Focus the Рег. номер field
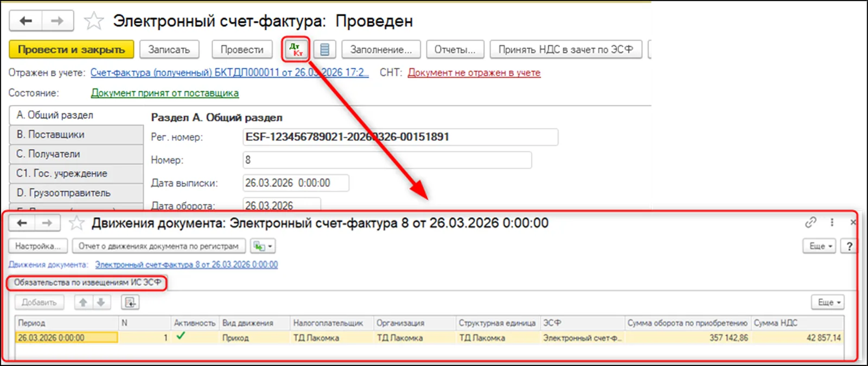The height and width of the screenshot is (366, 868). (400, 137)
